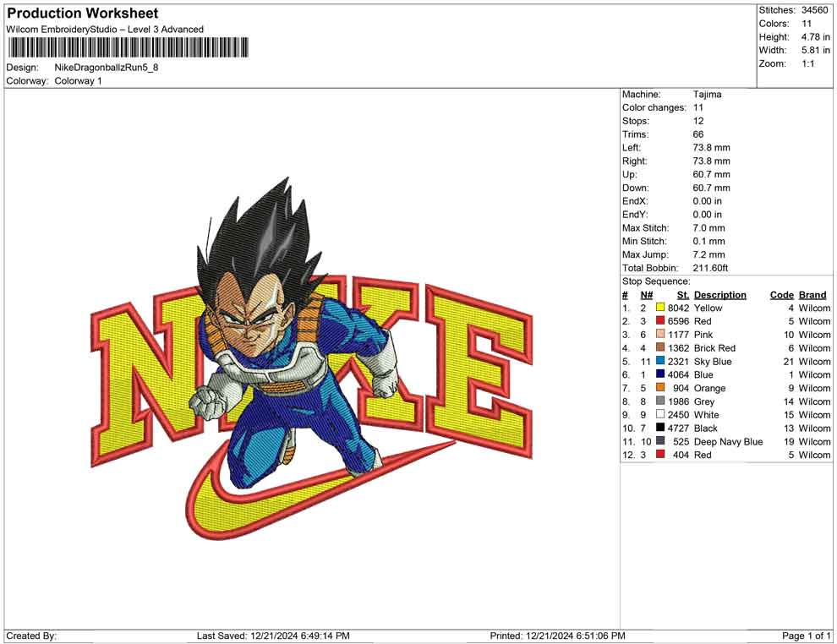Pick the Sky Blue 2321 swatch
The height and width of the screenshot is (644, 837).
660,361
